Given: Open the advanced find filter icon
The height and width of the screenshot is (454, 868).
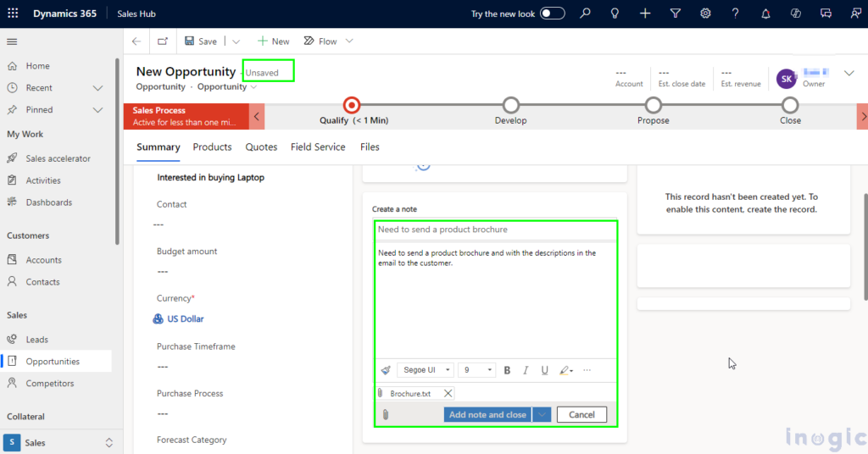Looking at the screenshot, I should click(676, 14).
